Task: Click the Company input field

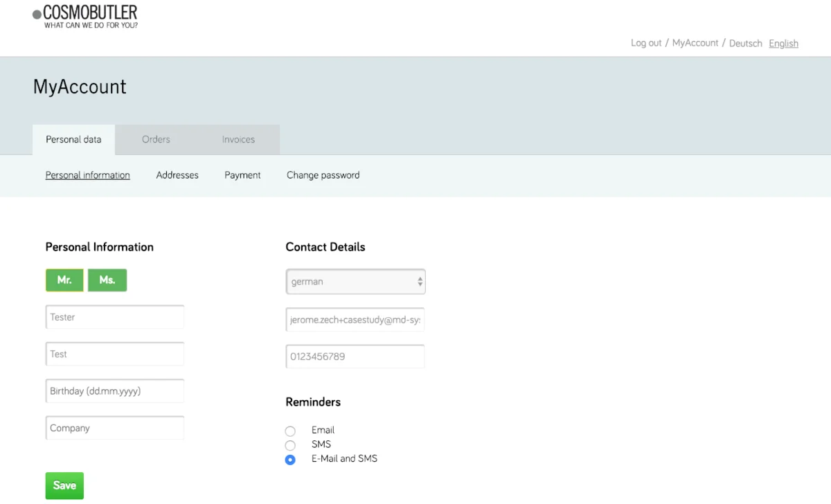Action: click(115, 428)
